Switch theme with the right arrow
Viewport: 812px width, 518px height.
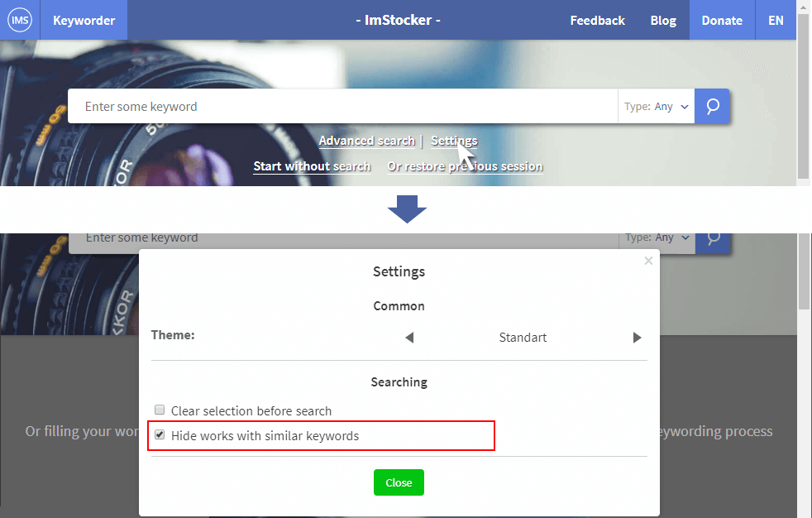click(x=637, y=338)
